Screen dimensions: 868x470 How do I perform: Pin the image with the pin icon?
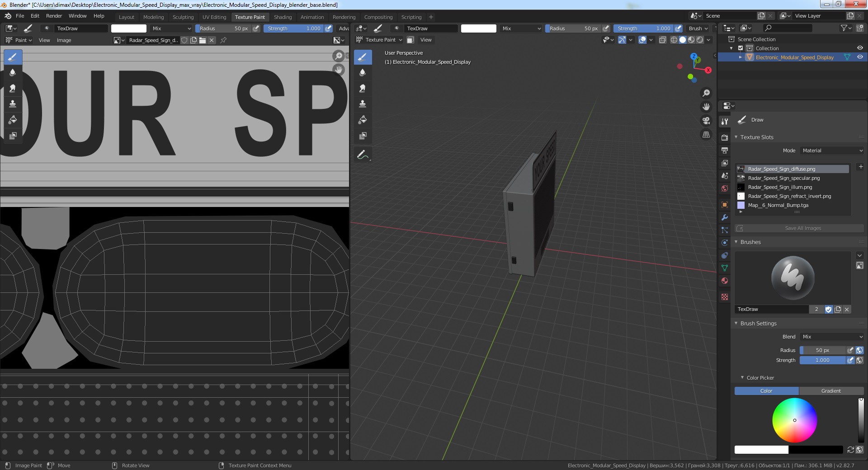[223, 40]
